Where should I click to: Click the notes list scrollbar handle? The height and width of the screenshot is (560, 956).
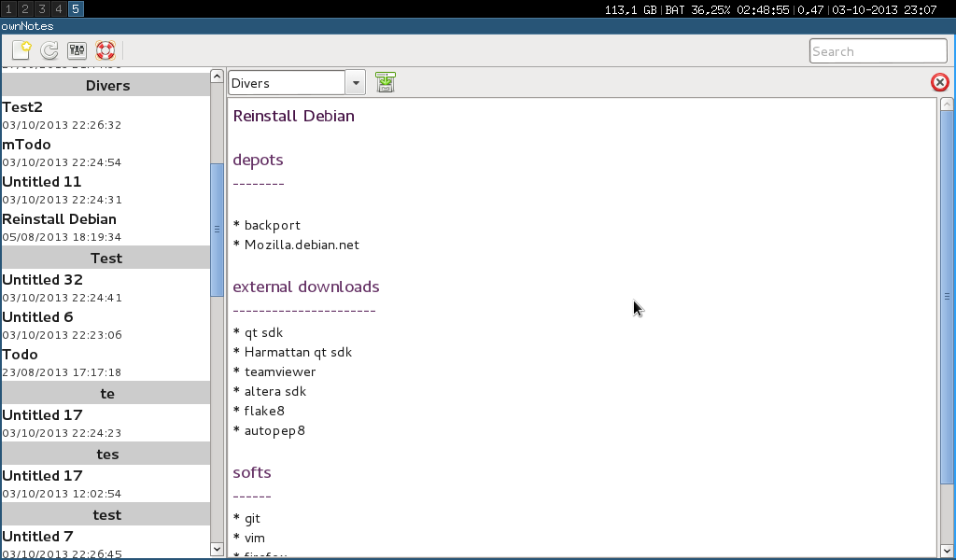pyautogui.click(x=218, y=229)
